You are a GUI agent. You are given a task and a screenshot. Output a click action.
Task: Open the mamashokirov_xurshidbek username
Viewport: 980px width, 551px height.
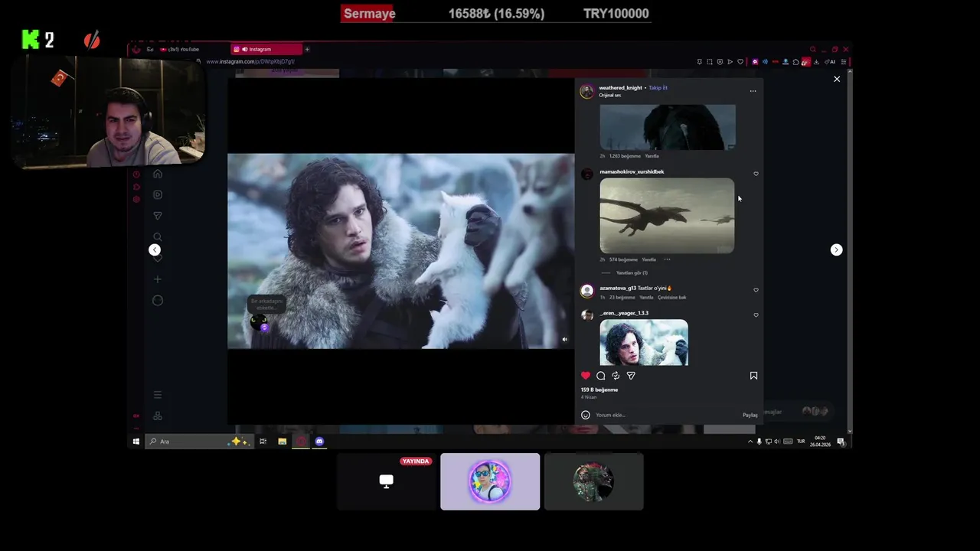click(632, 171)
